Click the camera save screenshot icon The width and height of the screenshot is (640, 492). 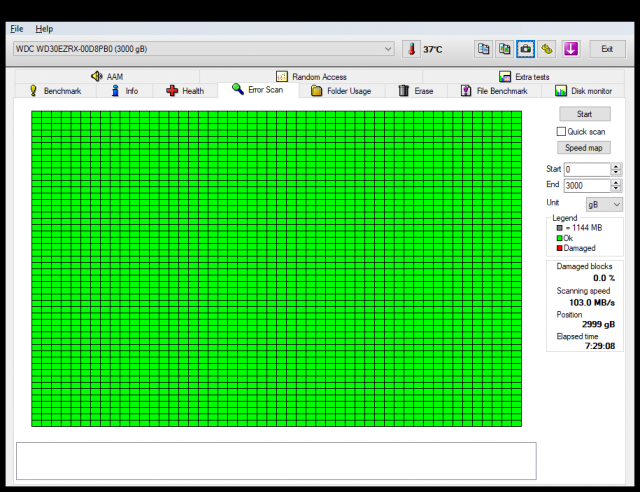(525, 48)
